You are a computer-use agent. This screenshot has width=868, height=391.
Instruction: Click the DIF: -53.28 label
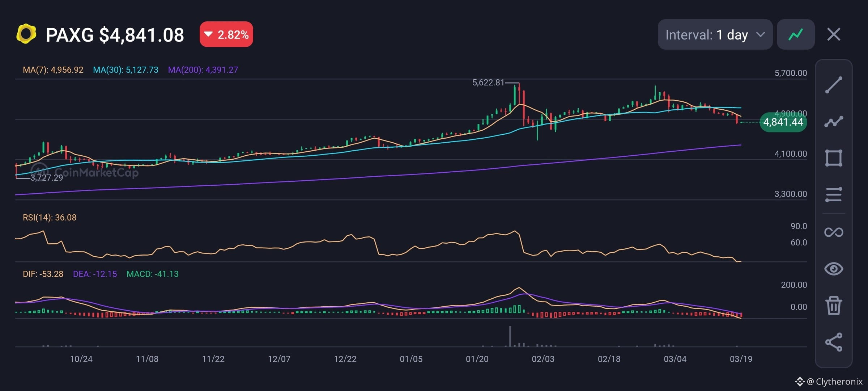click(x=43, y=274)
